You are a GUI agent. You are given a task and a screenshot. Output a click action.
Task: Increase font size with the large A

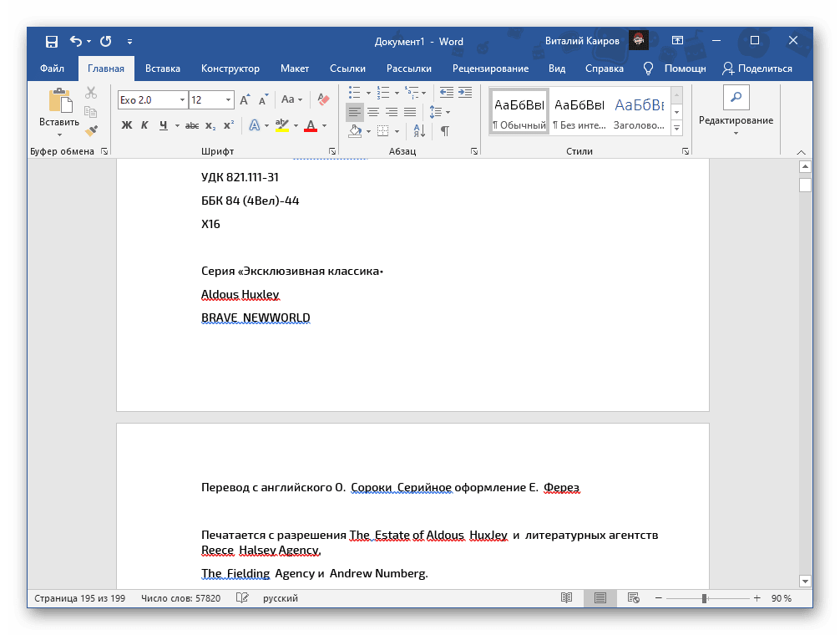[245, 100]
